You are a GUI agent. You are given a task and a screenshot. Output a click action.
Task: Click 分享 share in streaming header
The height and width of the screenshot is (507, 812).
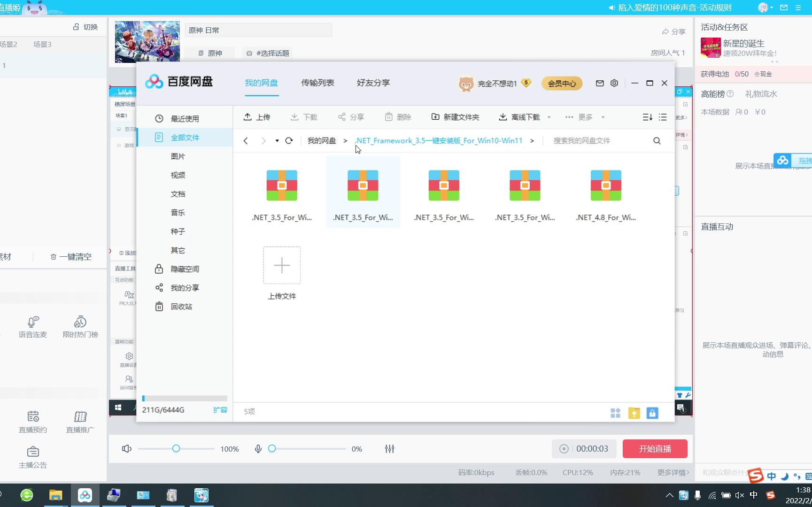[673, 31]
